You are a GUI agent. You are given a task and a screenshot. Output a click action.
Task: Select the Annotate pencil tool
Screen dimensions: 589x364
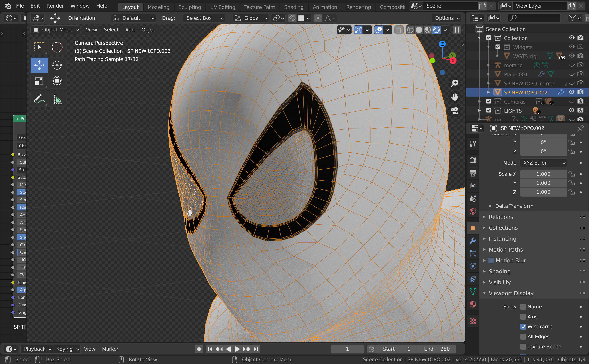pos(39,99)
